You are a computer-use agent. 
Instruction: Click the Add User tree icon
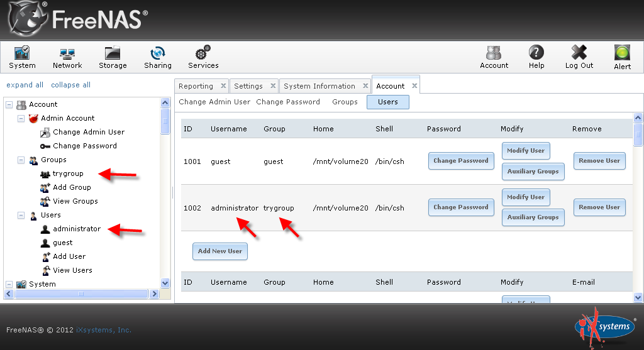click(x=46, y=257)
